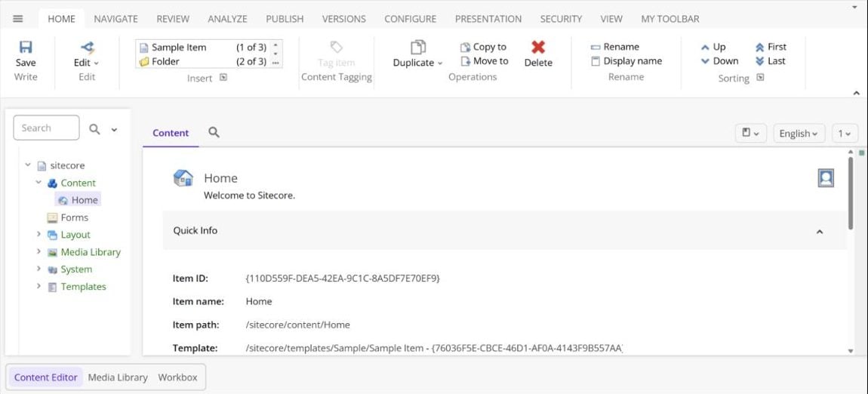Click the Home house icon in header
Image resolution: width=868 pixels, height=394 pixels.
point(183,178)
